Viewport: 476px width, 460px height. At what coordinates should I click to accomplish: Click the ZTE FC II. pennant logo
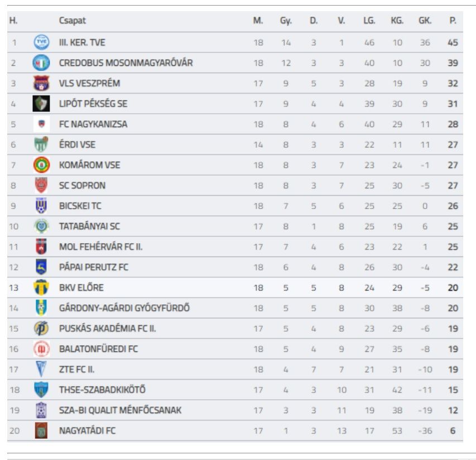tap(41, 370)
